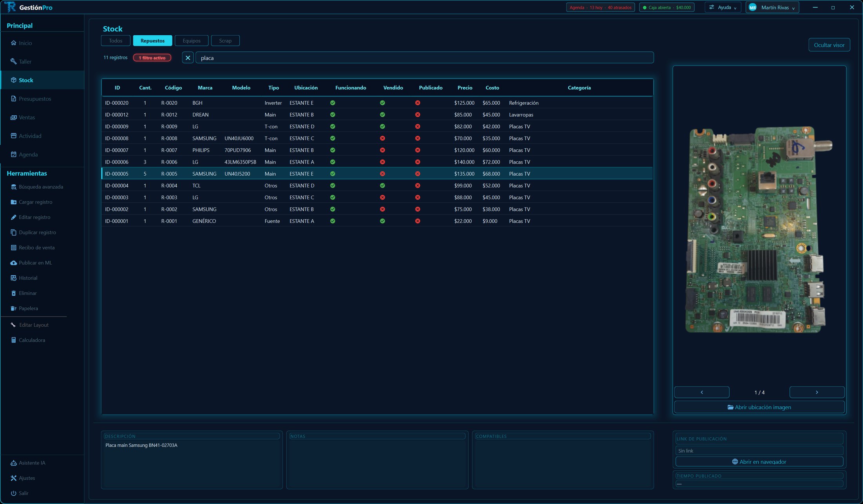Click Ocultar visor button
The image size is (863, 504).
pyautogui.click(x=829, y=45)
